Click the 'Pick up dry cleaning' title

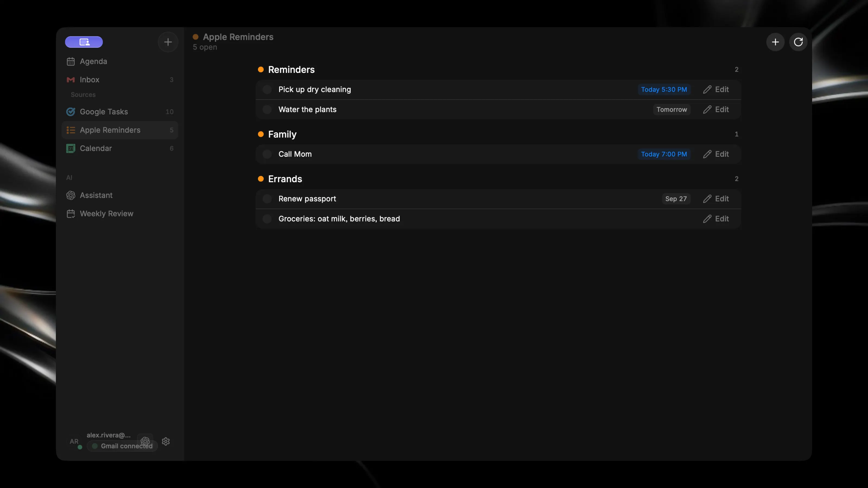(315, 89)
